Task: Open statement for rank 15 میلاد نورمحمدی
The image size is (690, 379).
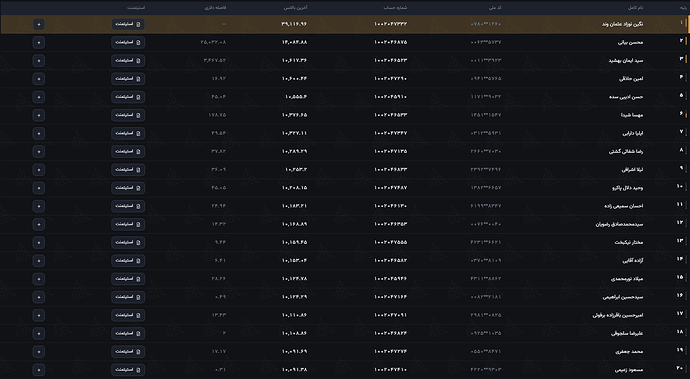Action: point(128,279)
